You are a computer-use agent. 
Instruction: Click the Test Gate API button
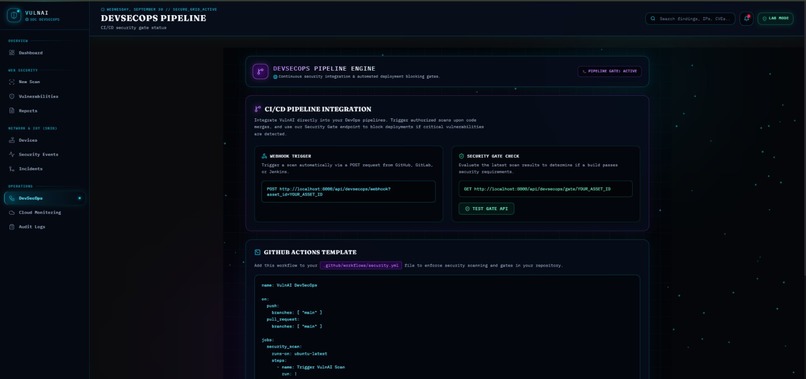(486, 209)
